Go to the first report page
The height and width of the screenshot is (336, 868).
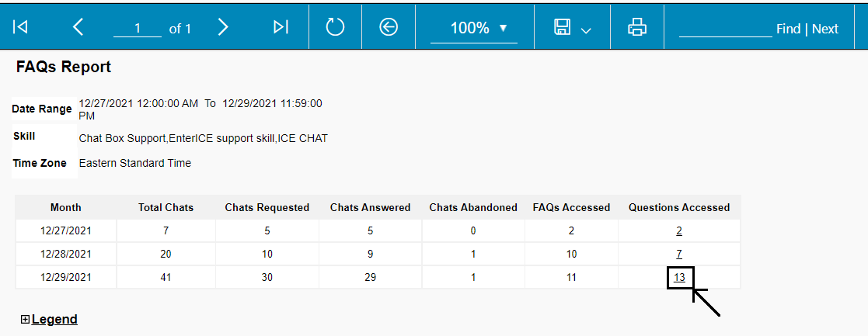21,27
